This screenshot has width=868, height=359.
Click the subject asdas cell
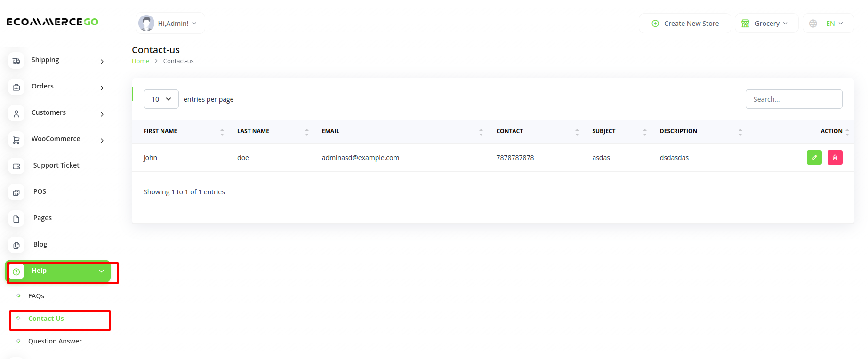point(601,158)
